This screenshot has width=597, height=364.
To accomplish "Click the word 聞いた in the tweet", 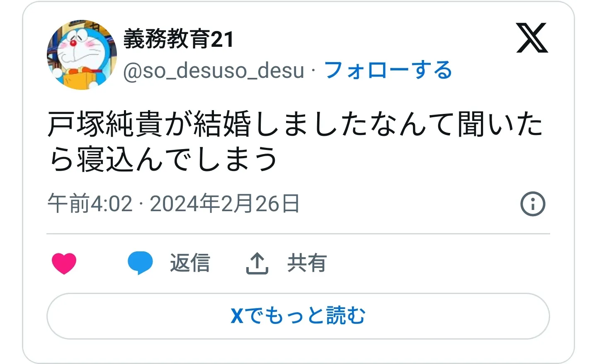I will point(500,124).
